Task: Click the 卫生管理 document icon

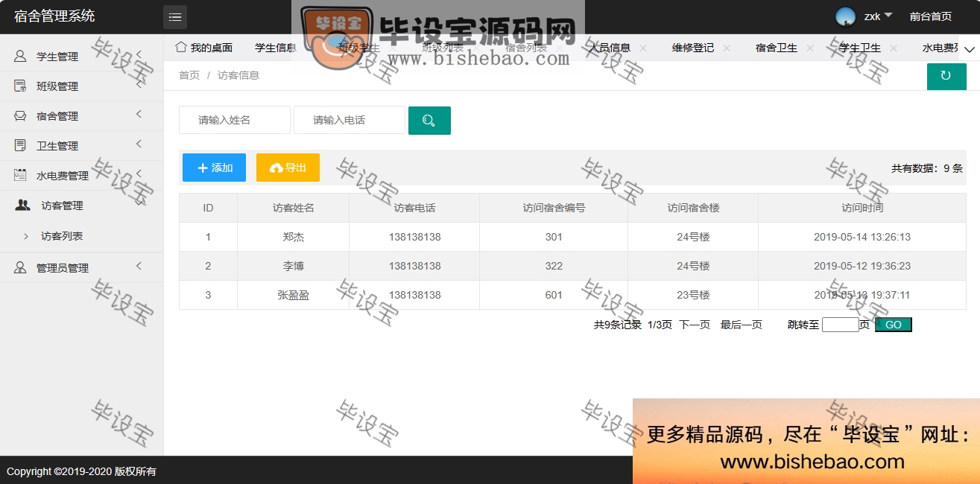Action: [20, 145]
